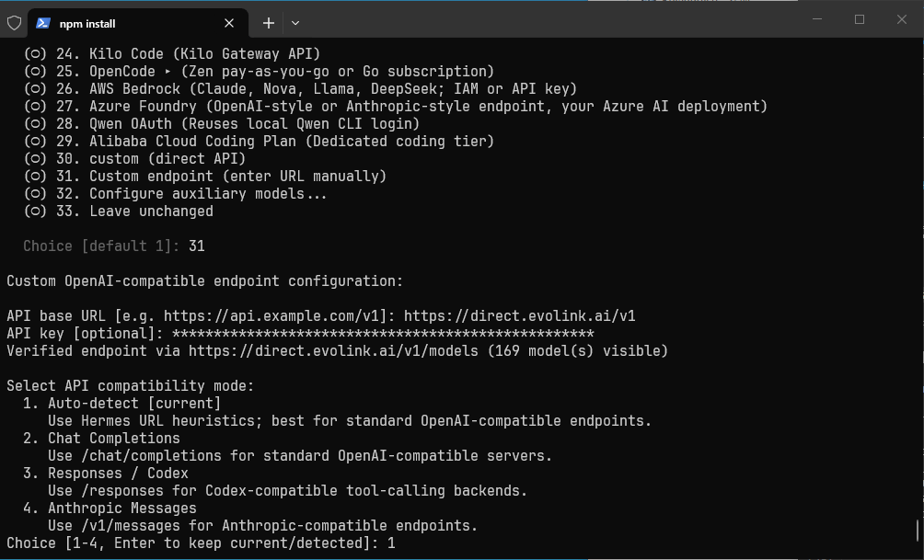Click '4. Anthropic Messages' option
The width and height of the screenshot is (924, 560).
110,509
